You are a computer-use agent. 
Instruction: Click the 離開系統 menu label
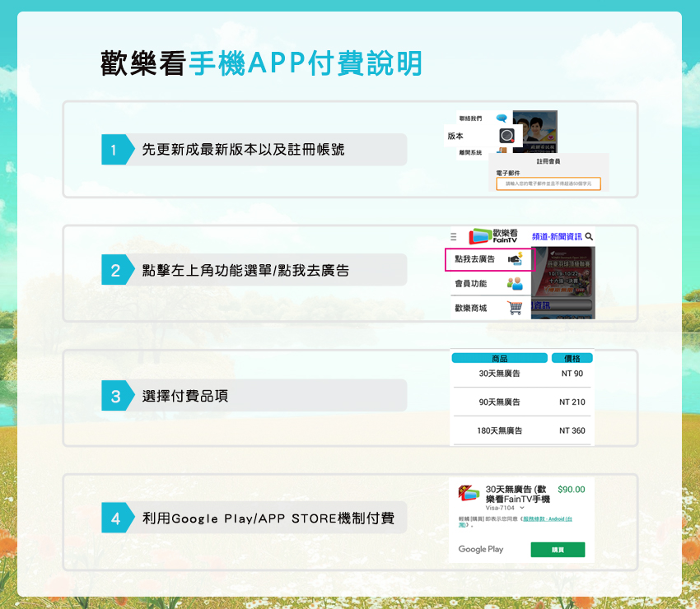tap(470, 152)
